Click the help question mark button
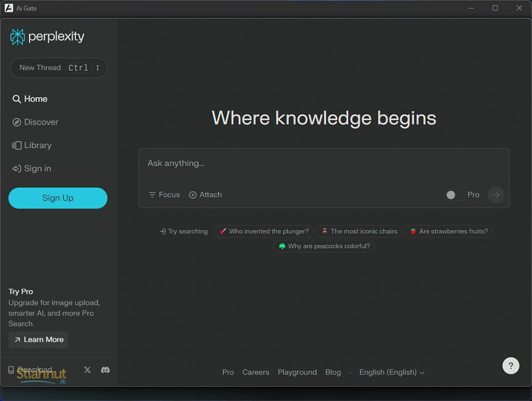 pos(510,366)
